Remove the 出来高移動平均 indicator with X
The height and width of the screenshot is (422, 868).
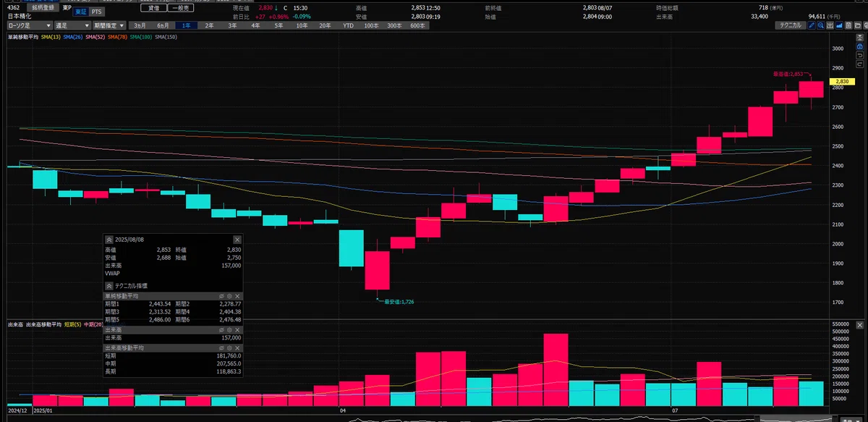[x=237, y=347]
